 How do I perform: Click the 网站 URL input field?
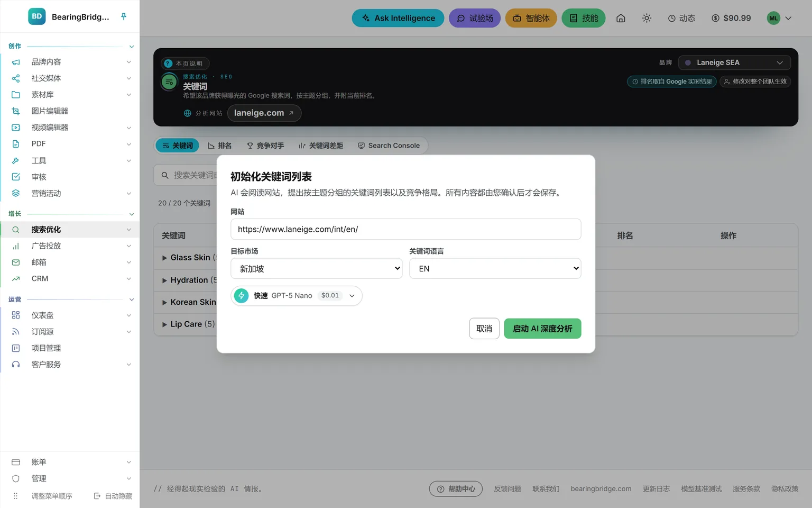[406, 229]
